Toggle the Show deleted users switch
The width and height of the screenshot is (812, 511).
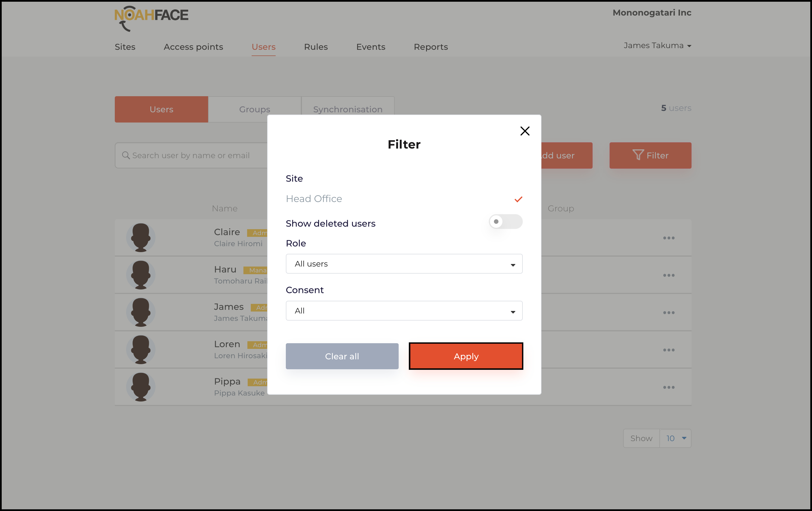tap(505, 222)
